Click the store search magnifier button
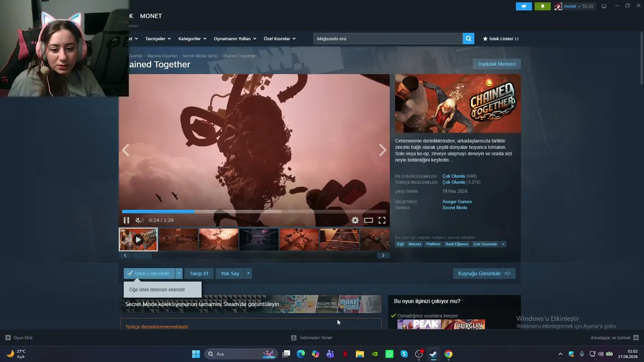 (x=468, y=39)
